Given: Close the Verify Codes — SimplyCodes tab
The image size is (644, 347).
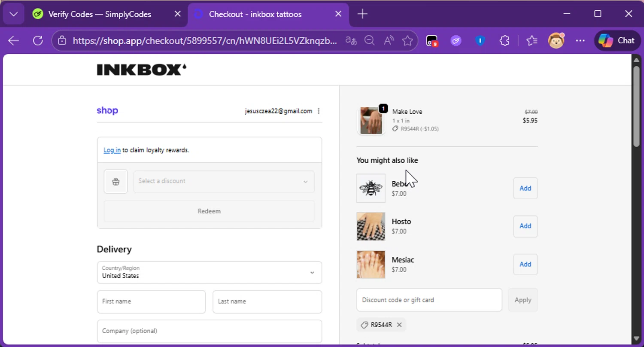Looking at the screenshot, I should (177, 14).
